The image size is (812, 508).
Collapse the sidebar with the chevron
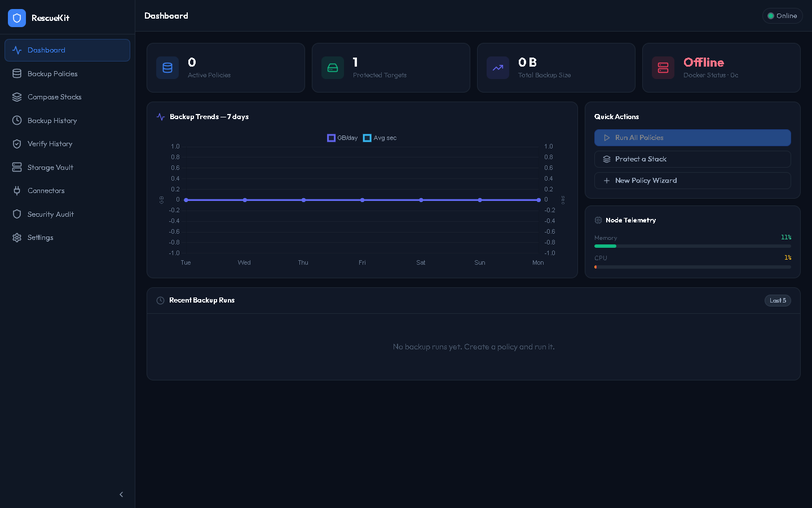click(121, 494)
